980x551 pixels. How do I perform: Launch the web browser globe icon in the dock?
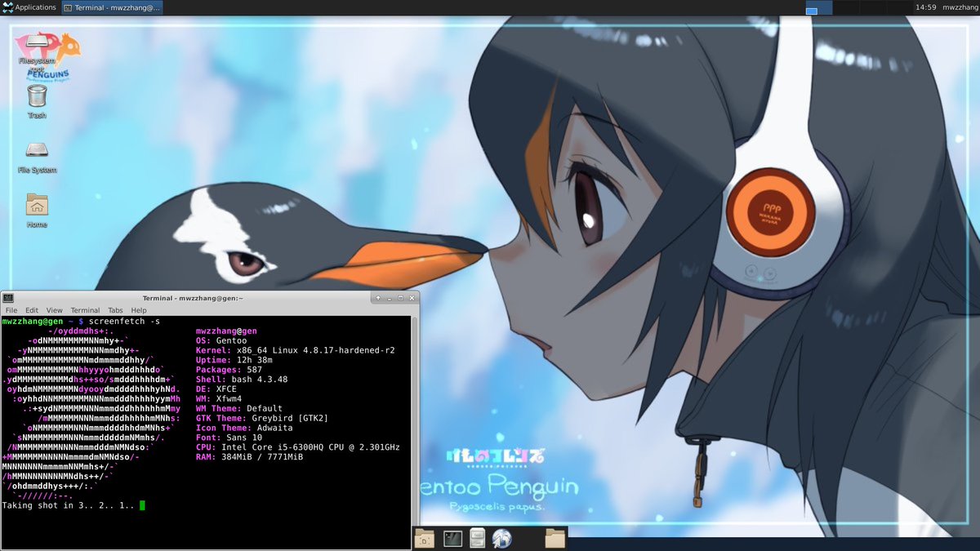pyautogui.click(x=502, y=538)
